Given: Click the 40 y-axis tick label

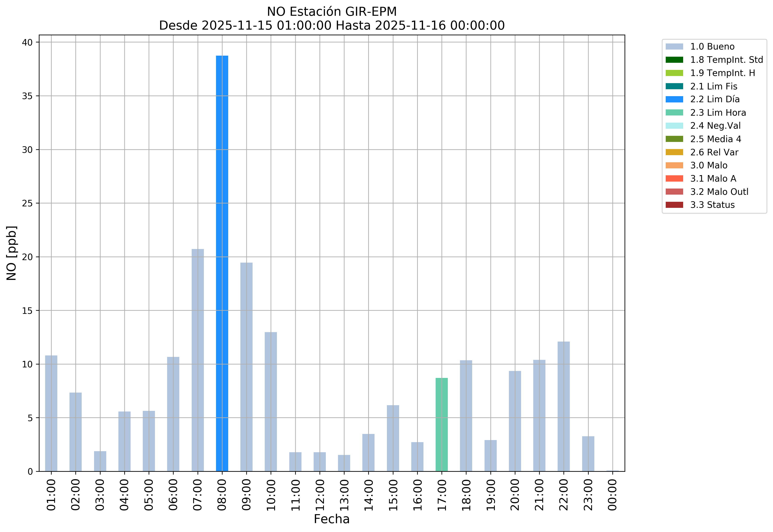Looking at the screenshot, I should [x=28, y=42].
